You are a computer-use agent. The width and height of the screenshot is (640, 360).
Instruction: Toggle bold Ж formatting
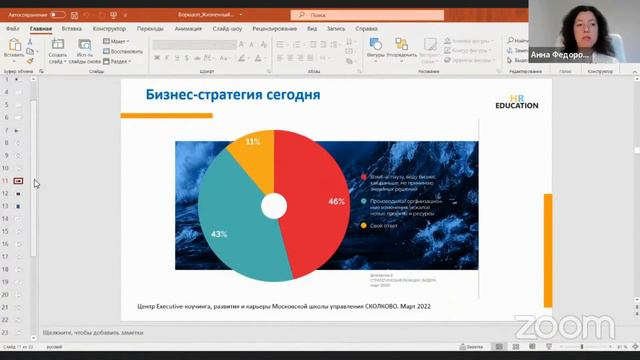click(x=157, y=58)
